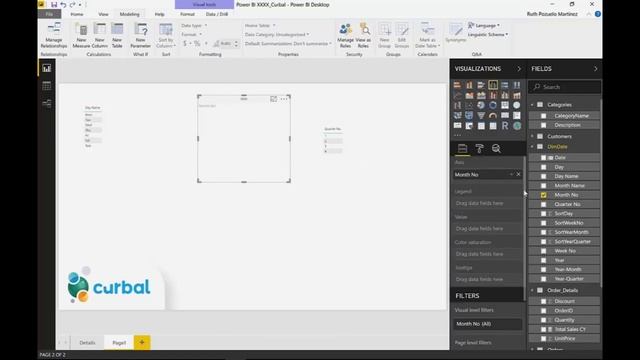Check the CategoryName field
The width and height of the screenshot is (640, 360).
click(x=543, y=116)
